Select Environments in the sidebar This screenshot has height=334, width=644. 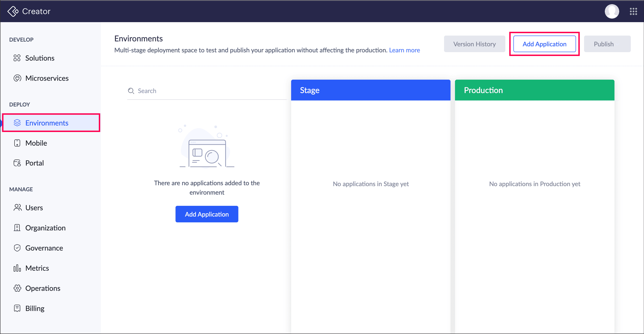point(47,123)
